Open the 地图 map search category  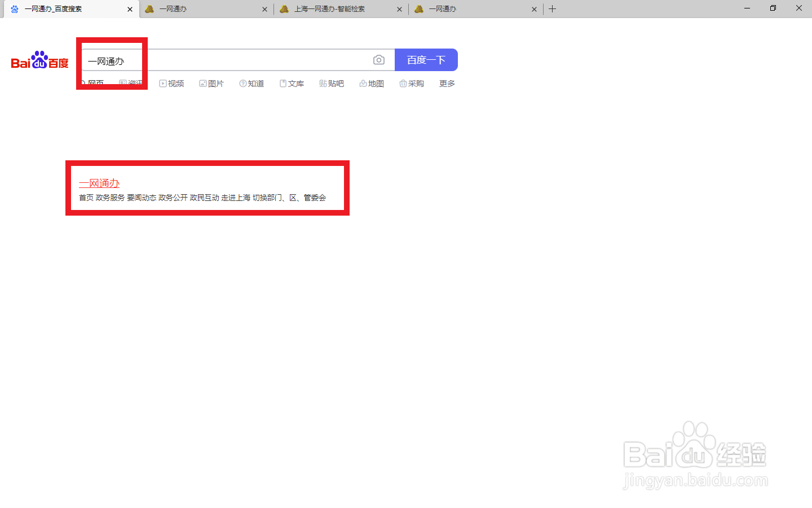pyautogui.click(x=371, y=83)
